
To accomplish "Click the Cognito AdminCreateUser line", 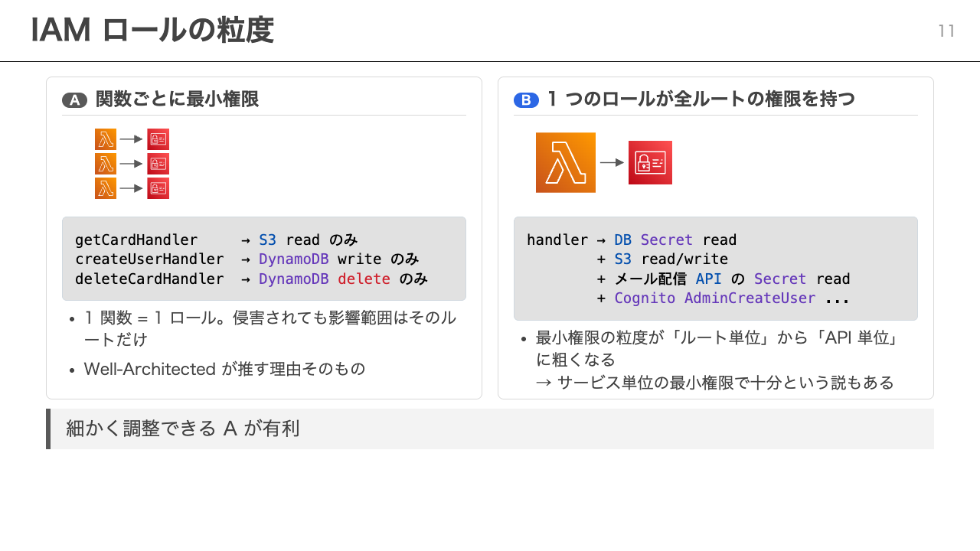I will (724, 298).
